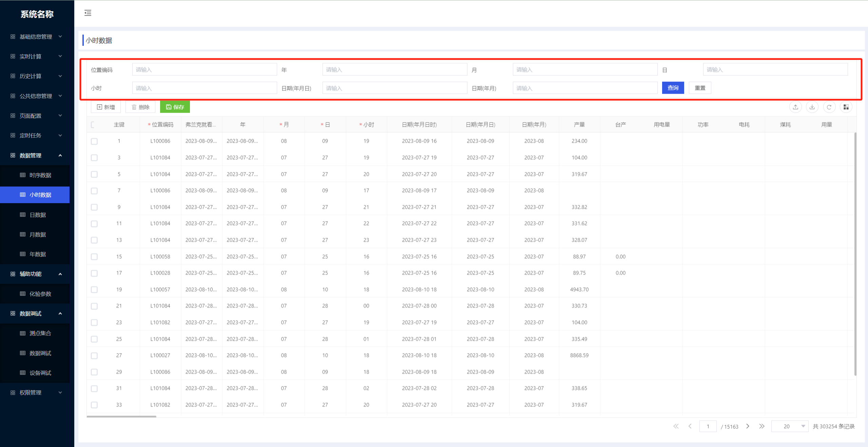Click the vertical scrollbar of the table
Screen dimensions: 868x447
coord(855,254)
